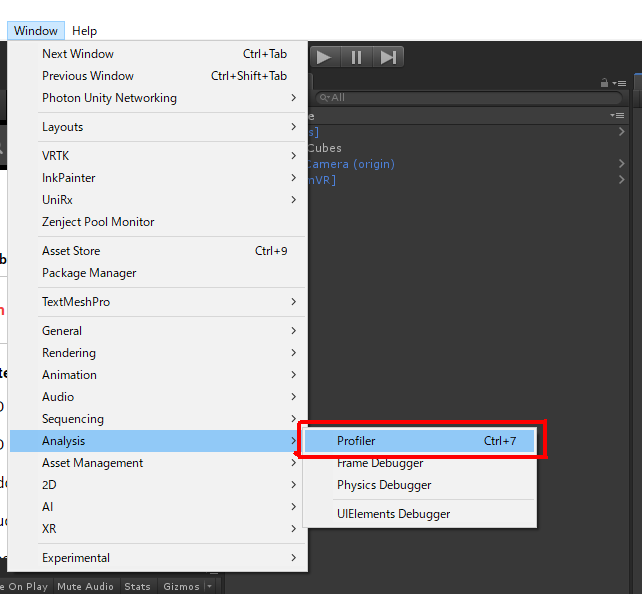Open the Help menu
Viewport: 642px width, 594px height.
click(x=84, y=31)
